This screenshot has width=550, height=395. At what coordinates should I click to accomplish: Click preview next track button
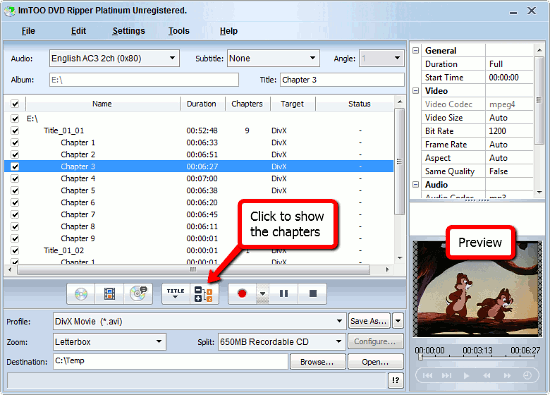pyautogui.click(x=447, y=376)
